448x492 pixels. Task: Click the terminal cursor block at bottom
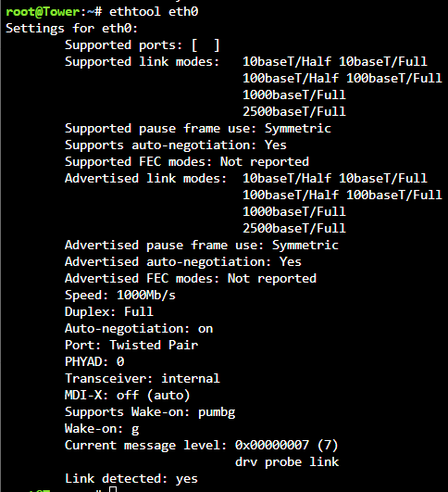[113, 489]
